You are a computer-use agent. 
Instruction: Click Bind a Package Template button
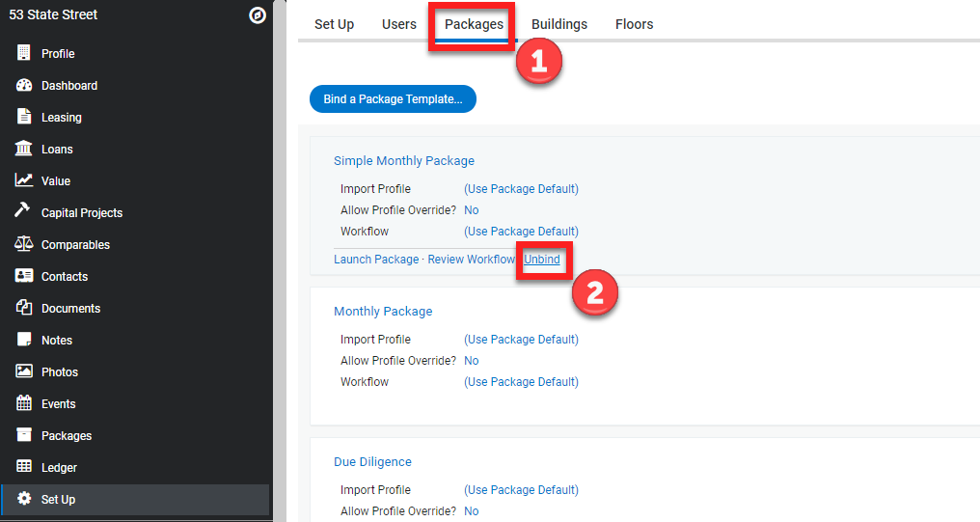pos(394,98)
